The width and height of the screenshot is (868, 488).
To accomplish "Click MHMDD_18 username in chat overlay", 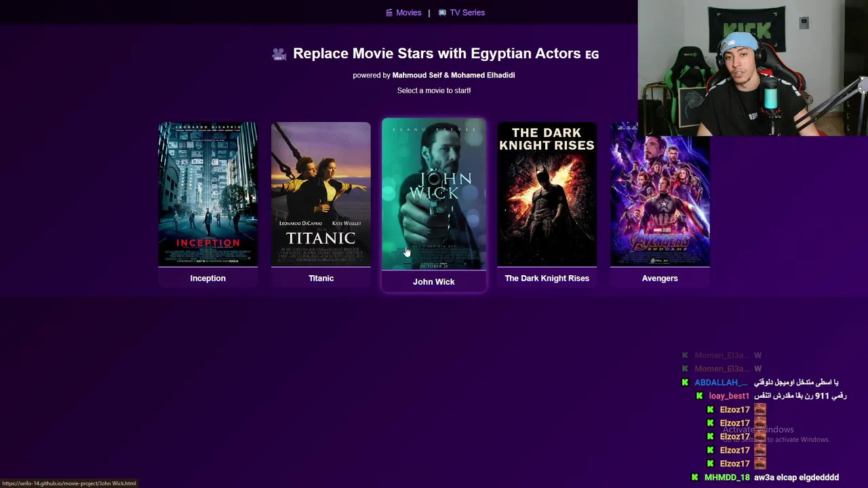I will pos(727,477).
